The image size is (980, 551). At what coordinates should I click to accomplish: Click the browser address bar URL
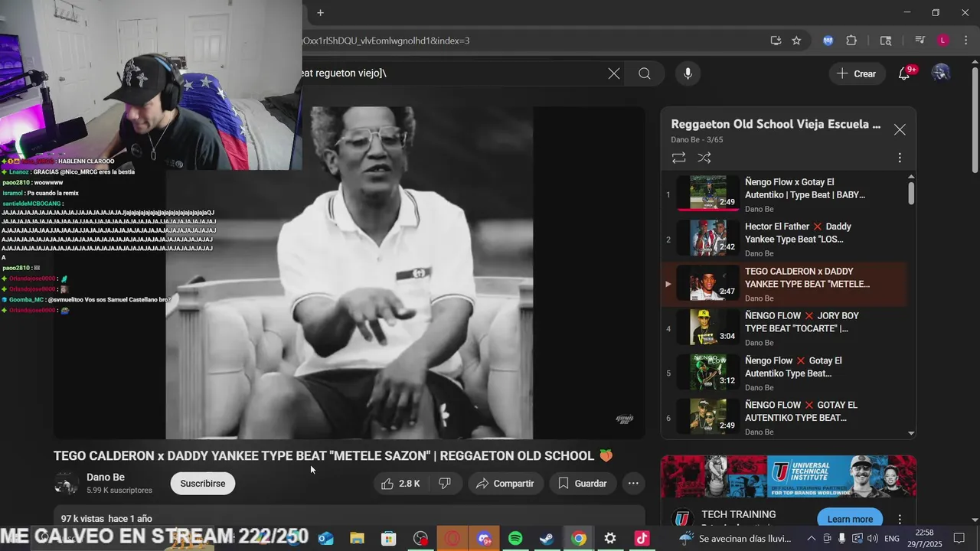(x=387, y=41)
